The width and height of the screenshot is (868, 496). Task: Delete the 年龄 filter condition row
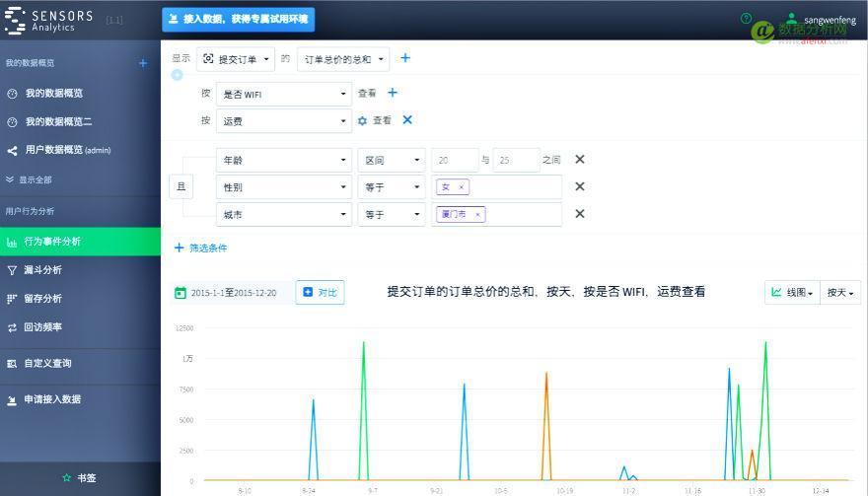[580, 160]
